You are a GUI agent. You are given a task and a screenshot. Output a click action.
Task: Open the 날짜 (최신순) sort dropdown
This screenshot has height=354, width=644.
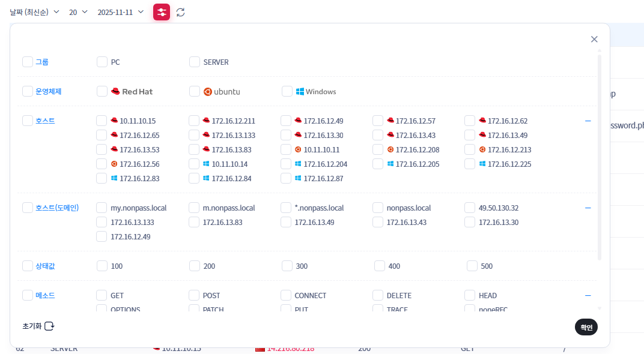pos(34,12)
